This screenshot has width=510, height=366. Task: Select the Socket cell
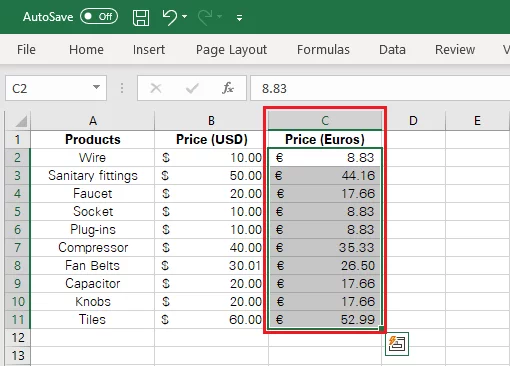tap(93, 212)
